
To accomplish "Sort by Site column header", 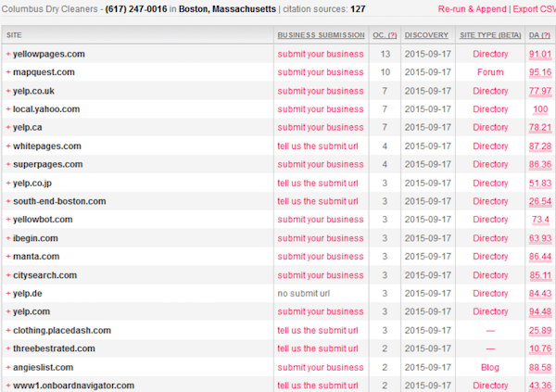I will point(15,34).
